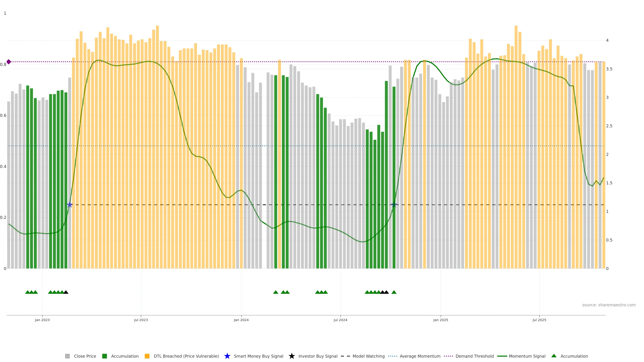The height and width of the screenshot is (362, 644).
Task: Click the lone green triangle after black triangles in 2024
Action: pos(394,292)
